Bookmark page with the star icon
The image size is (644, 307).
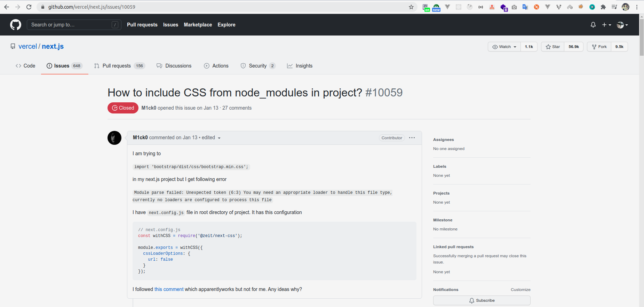pos(411,7)
